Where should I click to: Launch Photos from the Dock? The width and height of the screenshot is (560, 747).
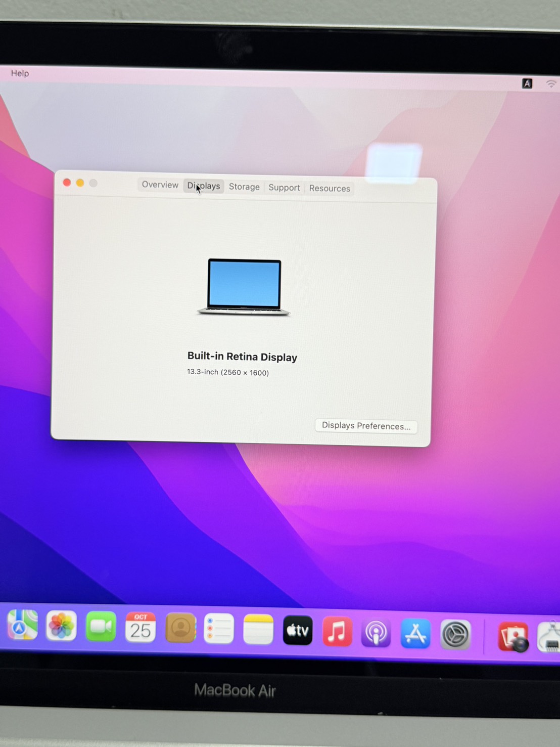pos(62,627)
